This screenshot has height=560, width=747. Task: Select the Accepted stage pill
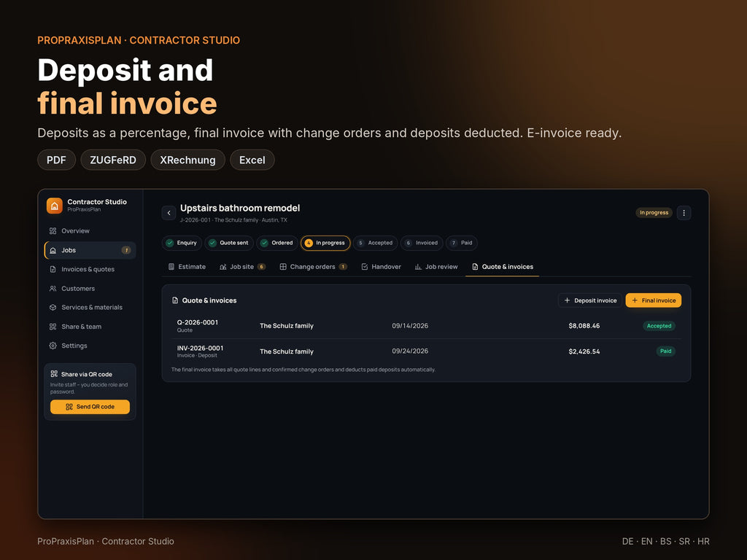click(x=376, y=243)
